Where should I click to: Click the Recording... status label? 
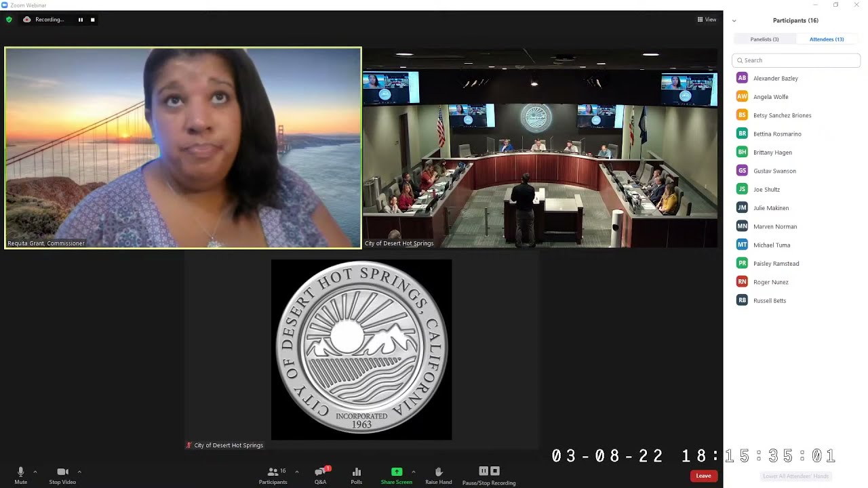[x=50, y=20]
